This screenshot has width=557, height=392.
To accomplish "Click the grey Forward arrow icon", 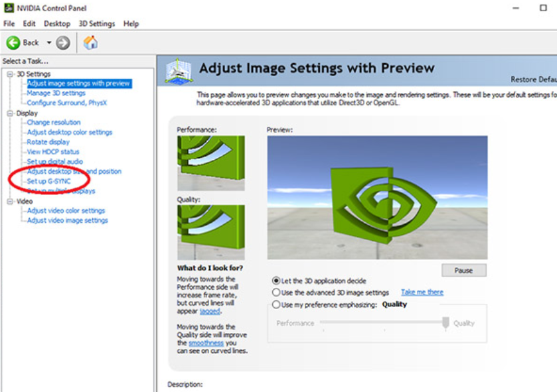I will click(63, 43).
